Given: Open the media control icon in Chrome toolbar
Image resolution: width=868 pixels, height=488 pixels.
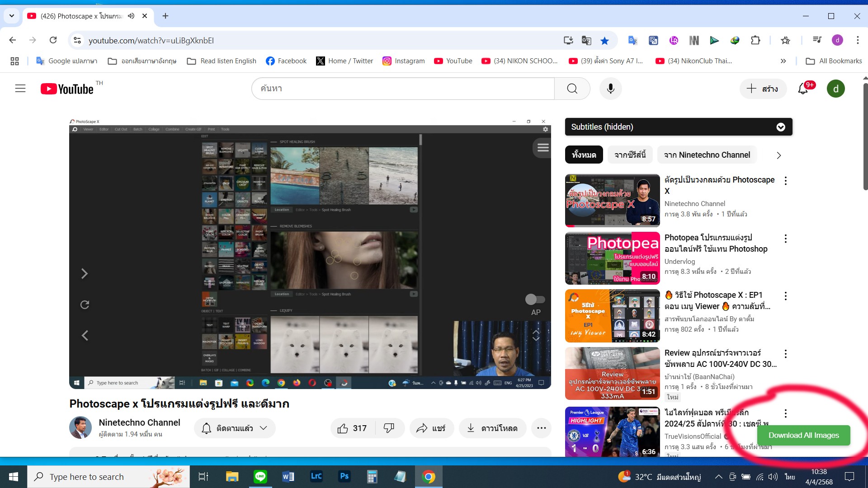Looking at the screenshot, I should tap(817, 40).
